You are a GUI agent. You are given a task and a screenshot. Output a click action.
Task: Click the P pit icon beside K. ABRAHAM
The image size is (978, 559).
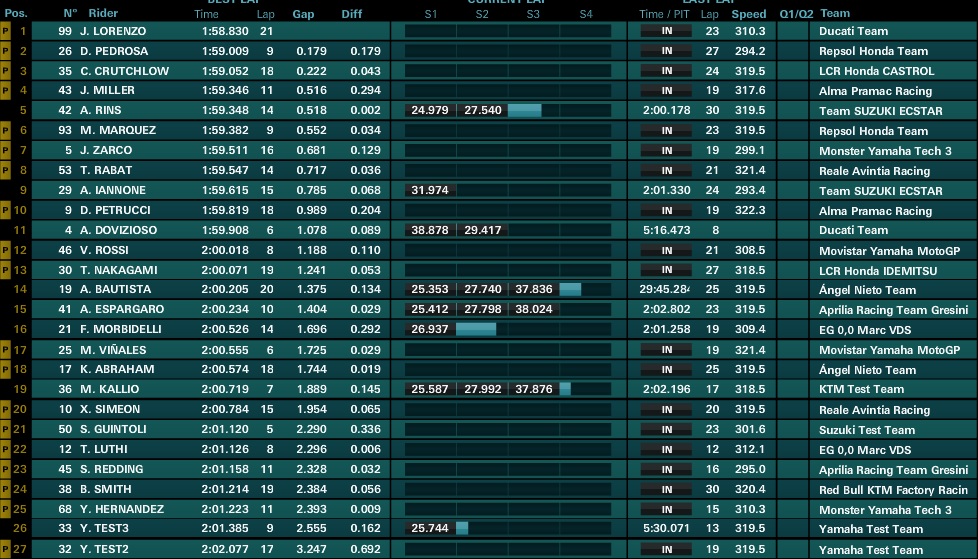(6, 369)
